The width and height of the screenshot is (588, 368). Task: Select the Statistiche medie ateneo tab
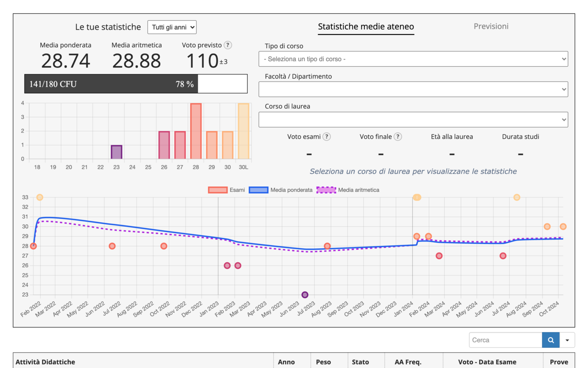click(366, 27)
